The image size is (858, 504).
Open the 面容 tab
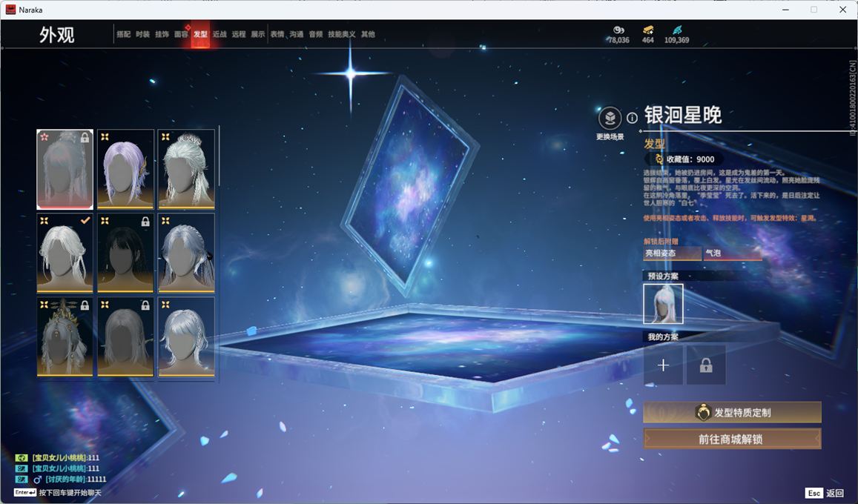(x=181, y=34)
